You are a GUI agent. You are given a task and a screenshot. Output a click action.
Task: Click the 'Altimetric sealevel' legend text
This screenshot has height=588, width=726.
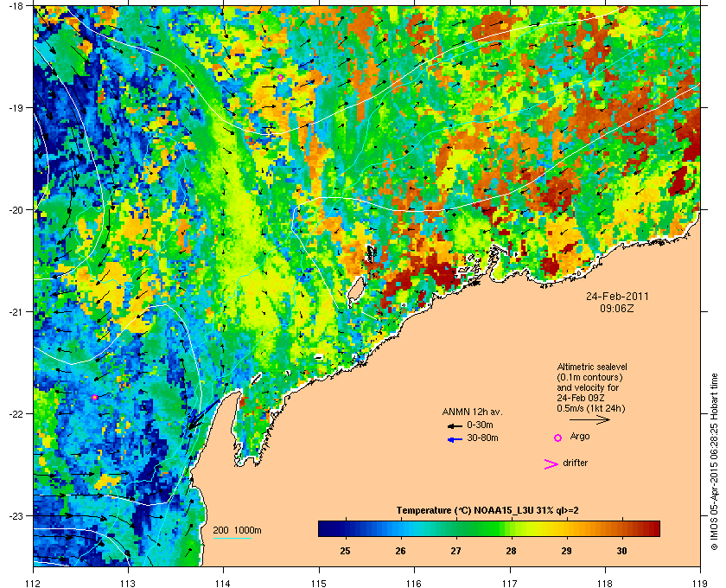pos(592,367)
